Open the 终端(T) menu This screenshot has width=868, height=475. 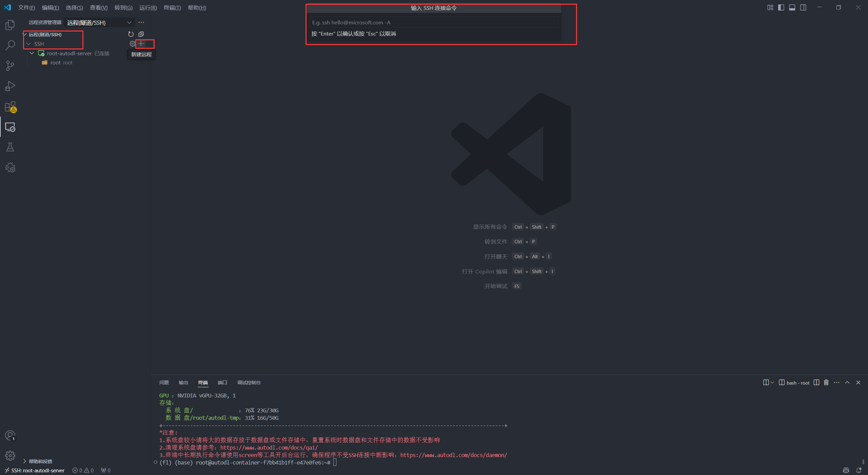click(172, 7)
